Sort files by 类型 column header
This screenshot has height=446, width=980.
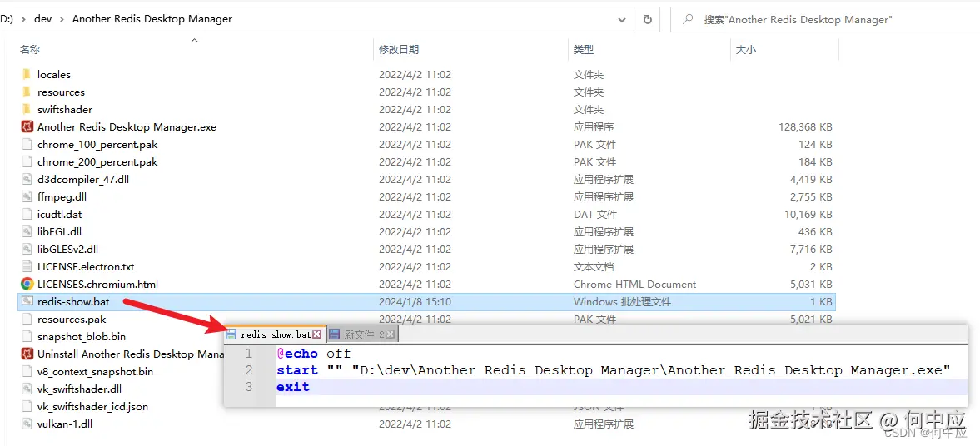tap(584, 49)
